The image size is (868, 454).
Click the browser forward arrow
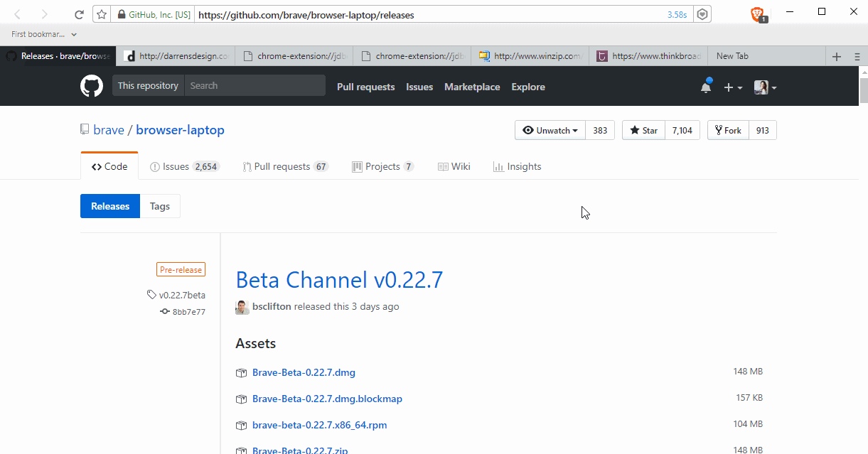[x=45, y=14]
